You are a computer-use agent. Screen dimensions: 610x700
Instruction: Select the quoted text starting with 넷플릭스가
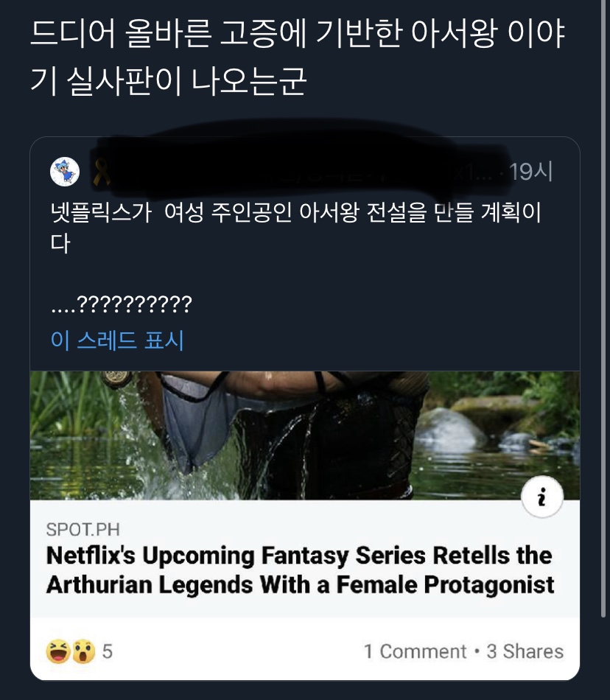[296, 227]
